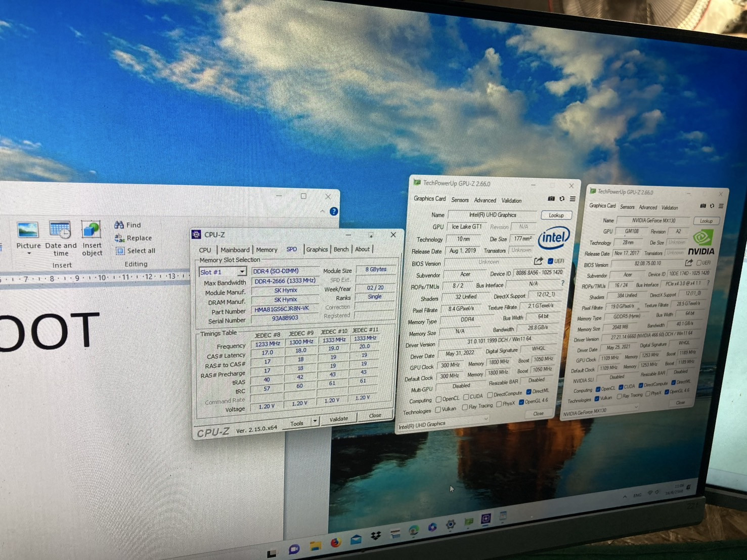Refresh the NVIDIA GPU-Z window
The width and height of the screenshot is (747, 560).
point(712,206)
